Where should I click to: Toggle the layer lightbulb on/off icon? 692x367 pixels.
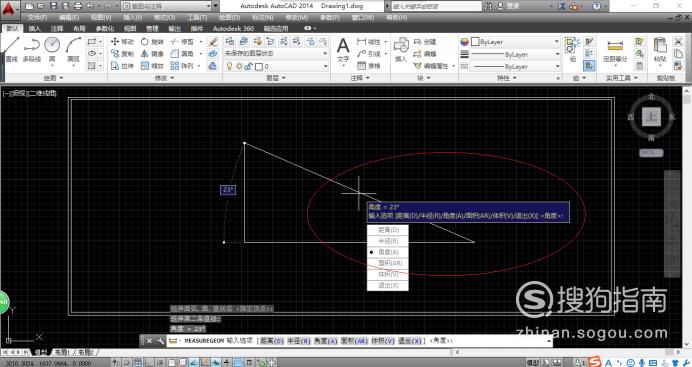[229, 66]
